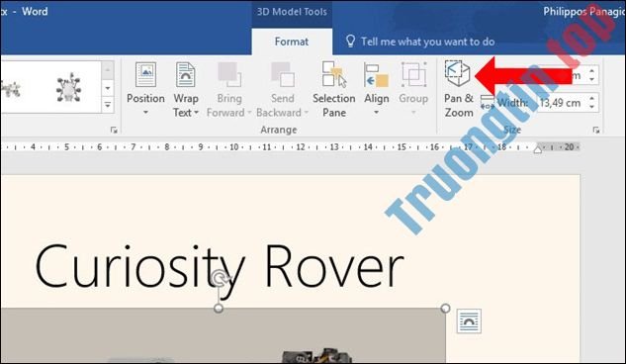Click the right indent marker on the ruler
The image size is (626, 364).
pos(538,149)
